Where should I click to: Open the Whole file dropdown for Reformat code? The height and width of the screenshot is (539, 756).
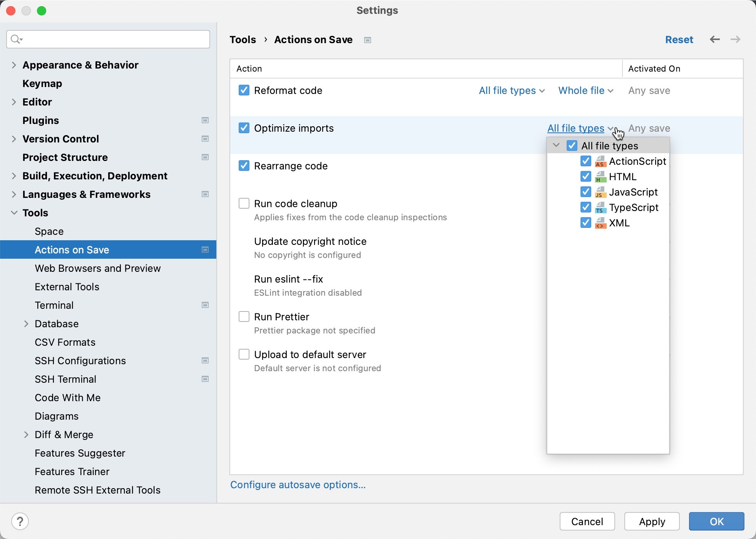pyautogui.click(x=583, y=90)
